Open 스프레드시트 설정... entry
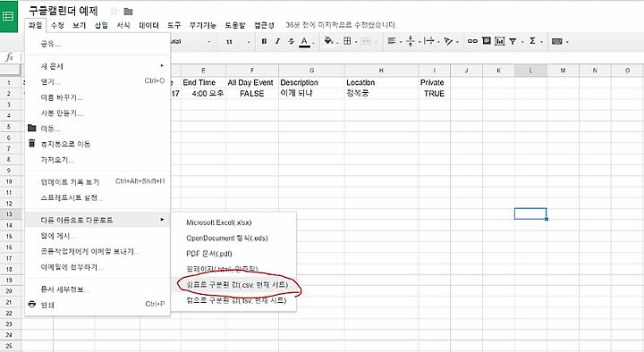Image resolution: width=644 pixels, height=352 pixels. pos(97,197)
